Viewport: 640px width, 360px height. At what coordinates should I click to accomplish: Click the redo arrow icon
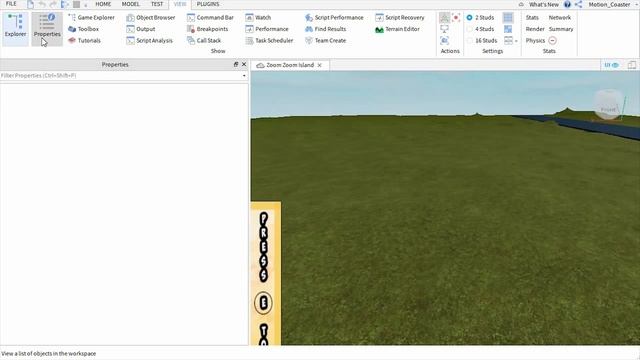tap(53, 4)
